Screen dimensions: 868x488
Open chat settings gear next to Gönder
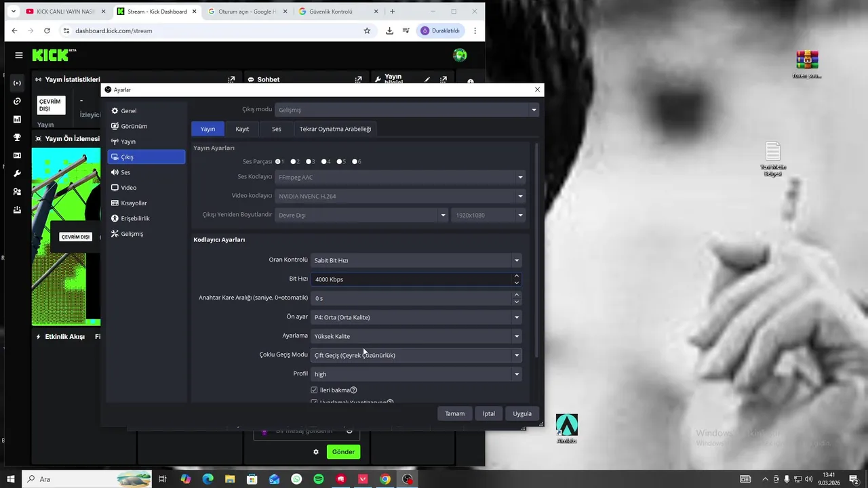315,452
